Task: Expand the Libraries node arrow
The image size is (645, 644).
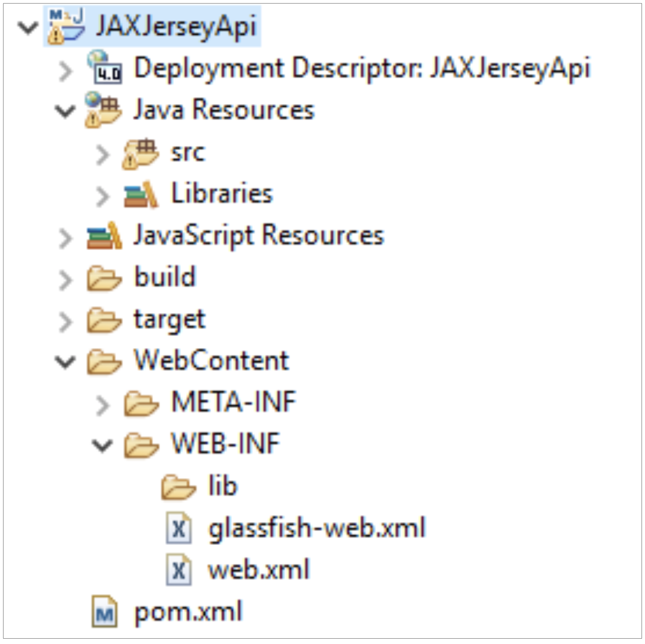Action: [102, 196]
